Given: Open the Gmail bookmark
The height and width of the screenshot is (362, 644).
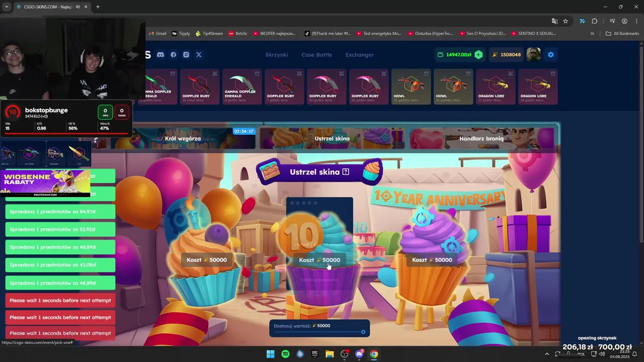Looking at the screenshot, I should point(157,34).
